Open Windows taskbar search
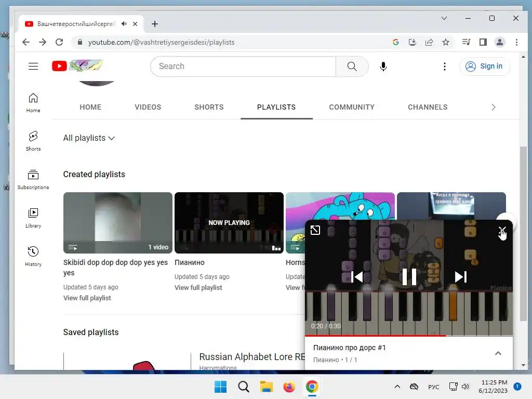 coord(244,387)
